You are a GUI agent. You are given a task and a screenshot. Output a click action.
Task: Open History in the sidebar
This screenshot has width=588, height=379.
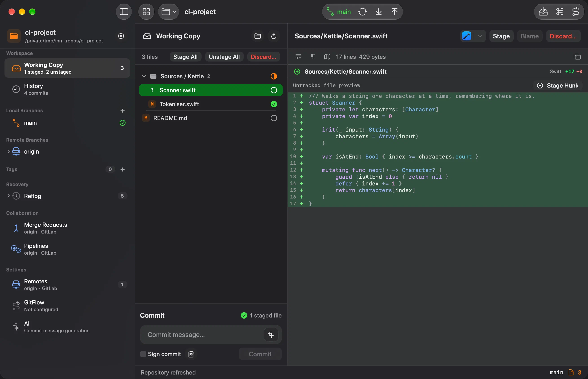(67, 89)
